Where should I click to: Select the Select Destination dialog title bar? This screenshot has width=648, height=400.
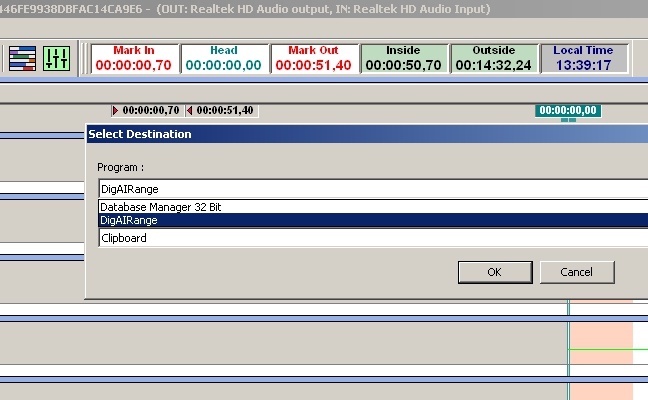[367, 134]
